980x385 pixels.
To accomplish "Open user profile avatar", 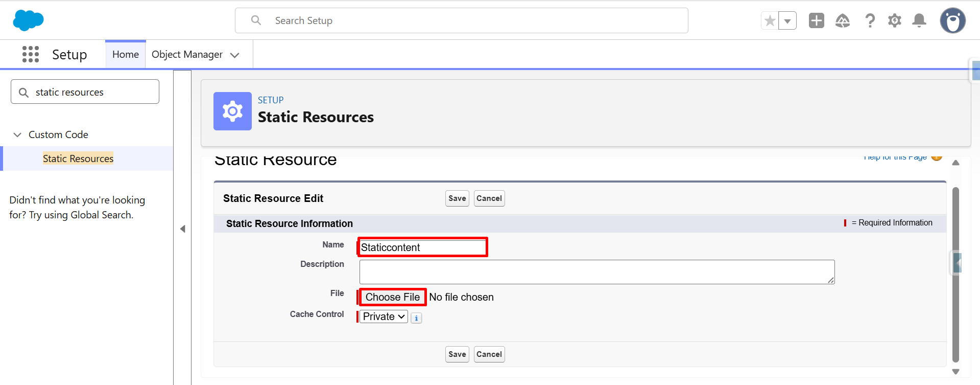I will tap(953, 20).
